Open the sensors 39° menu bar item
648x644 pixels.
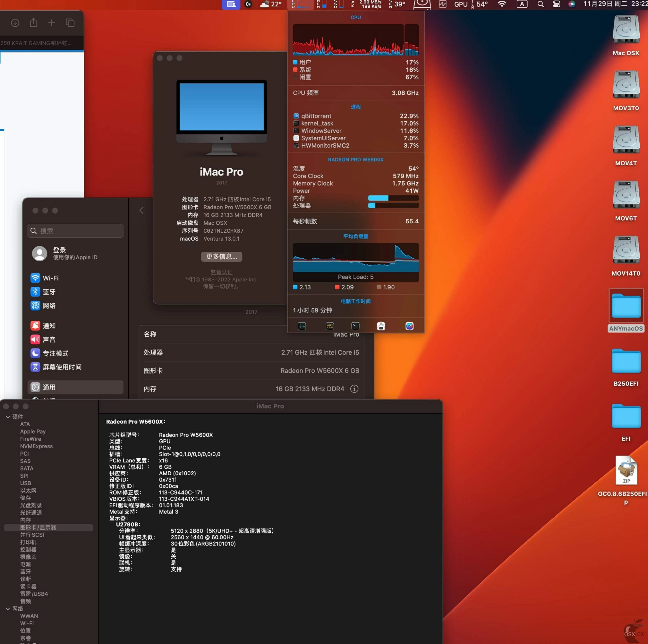[x=397, y=4]
